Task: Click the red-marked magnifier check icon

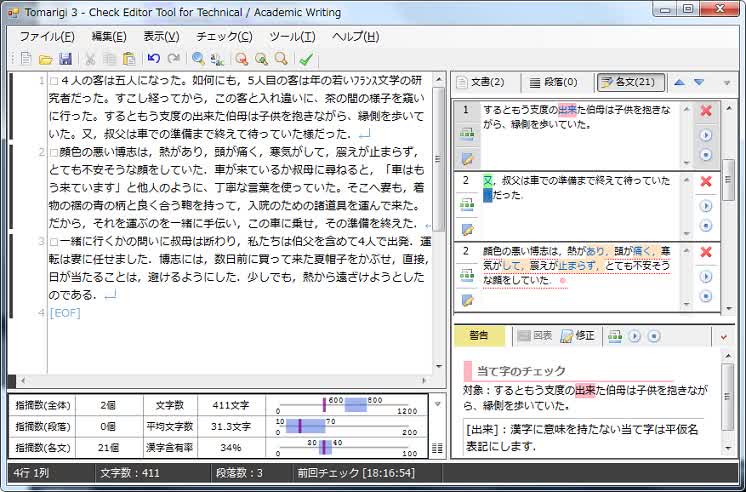Action: [x=242, y=59]
